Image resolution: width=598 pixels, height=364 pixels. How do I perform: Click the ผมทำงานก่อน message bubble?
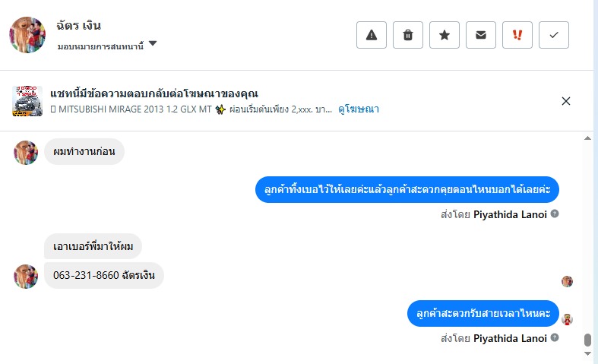[84, 151]
